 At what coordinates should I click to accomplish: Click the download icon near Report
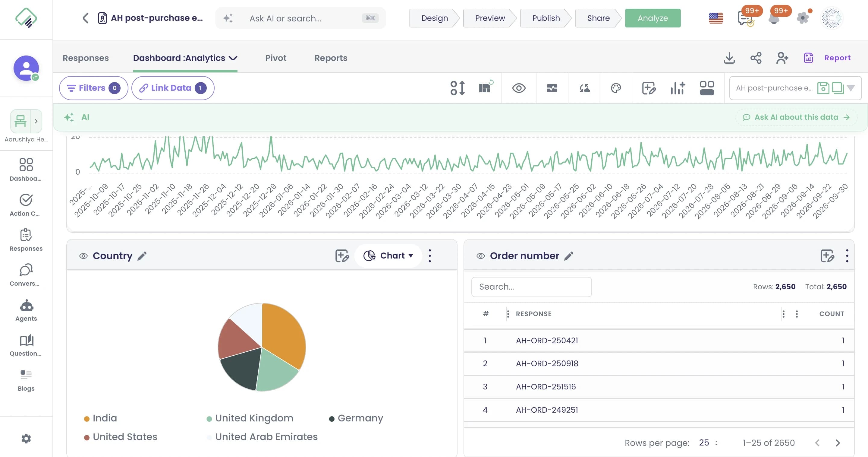pos(729,58)
